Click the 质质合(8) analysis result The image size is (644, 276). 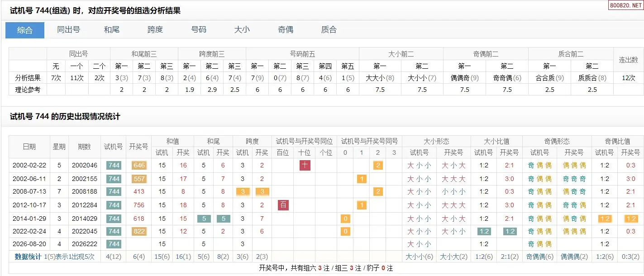click(592, 78)
